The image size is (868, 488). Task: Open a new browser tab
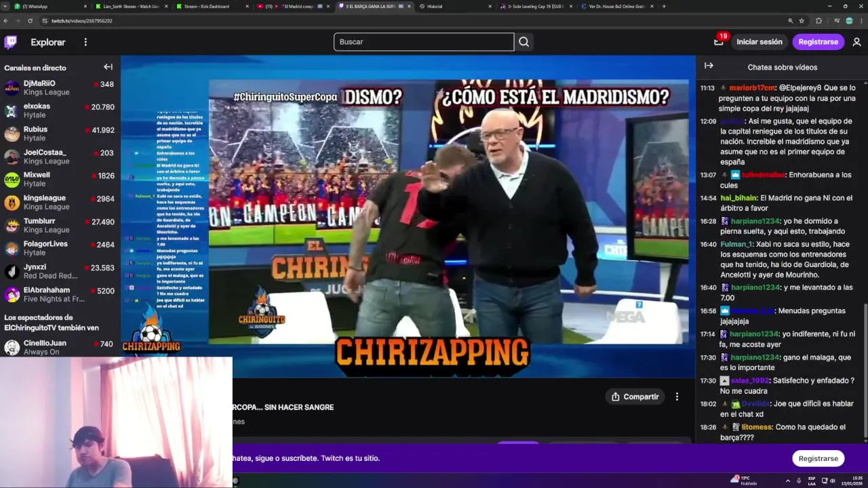pyautogui.click(x=663, y=6)
